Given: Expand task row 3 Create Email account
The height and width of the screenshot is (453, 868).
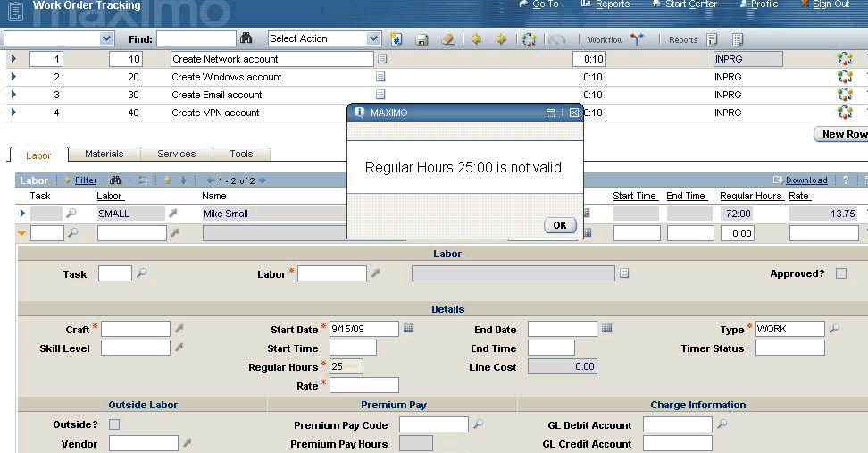Looking at the screenshot, I should click(13, 94).
